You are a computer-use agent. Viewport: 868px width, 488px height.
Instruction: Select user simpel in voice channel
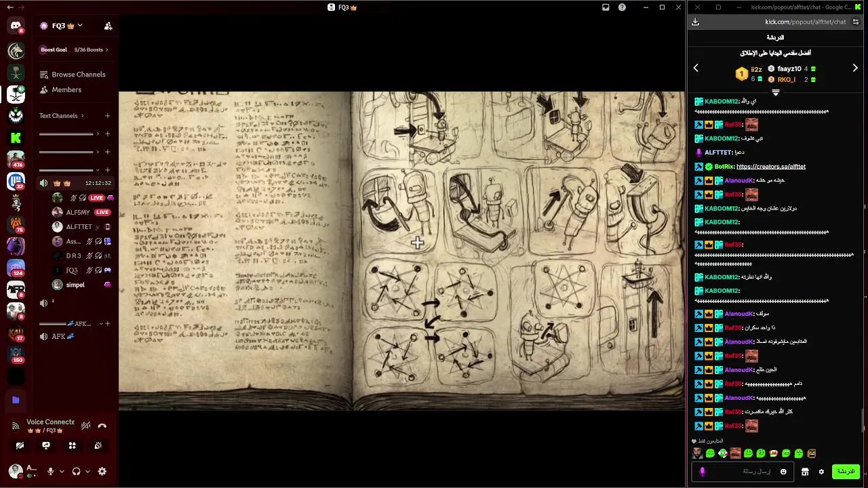81,285
